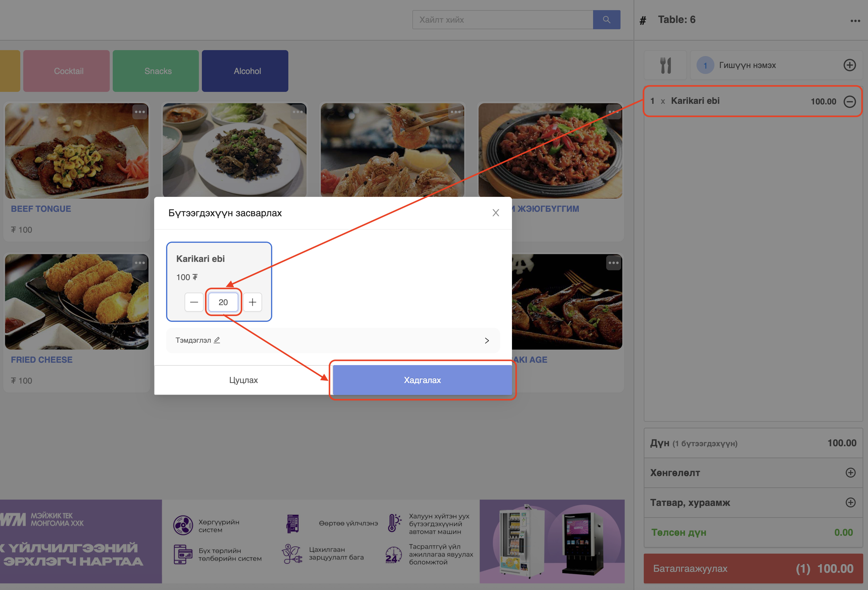Open Beef Tongue card three-dots options
This screenshot has height=590, width=868.
140,112
